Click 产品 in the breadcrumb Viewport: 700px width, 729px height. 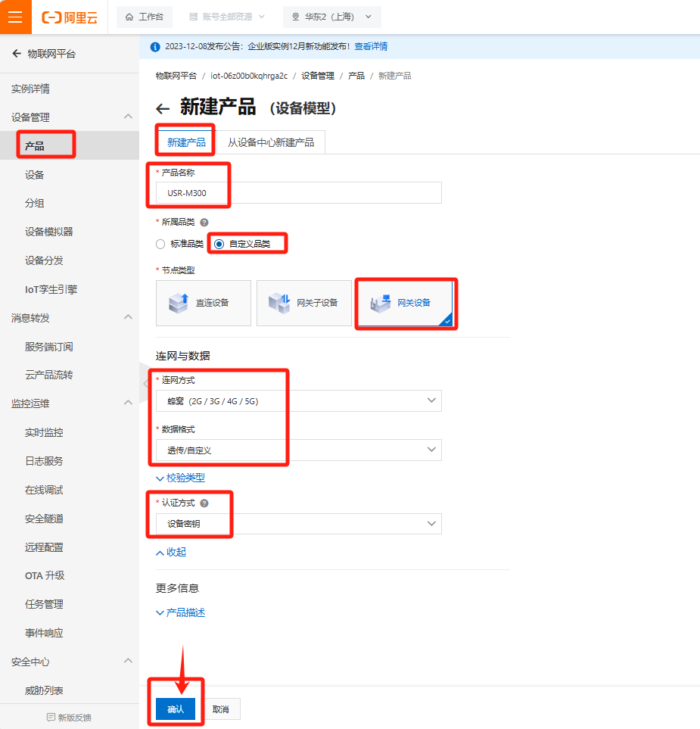pos(356,76)
